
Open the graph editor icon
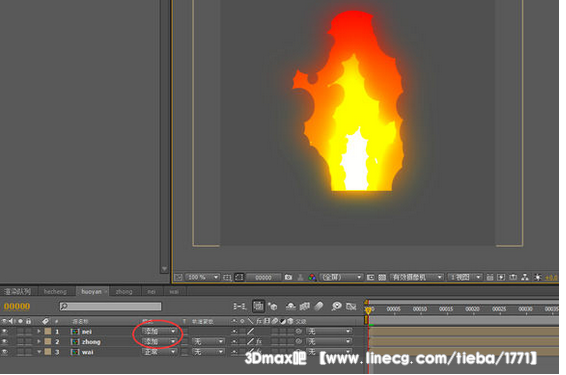351,306
